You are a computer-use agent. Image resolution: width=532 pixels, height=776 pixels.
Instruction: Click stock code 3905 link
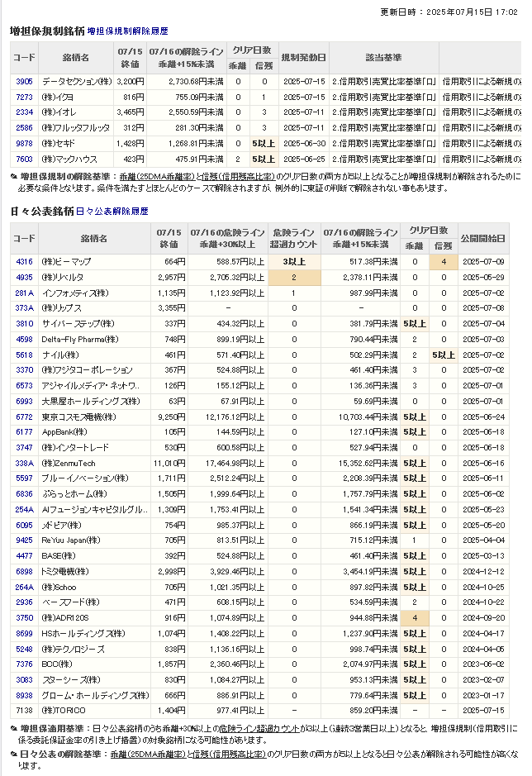click(x=24, y=82)
